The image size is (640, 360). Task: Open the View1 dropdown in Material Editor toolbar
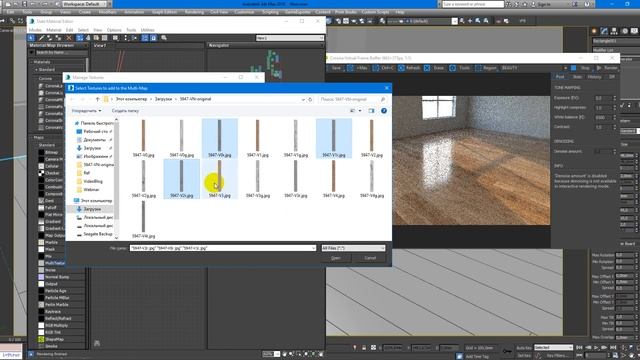(290, 38)
